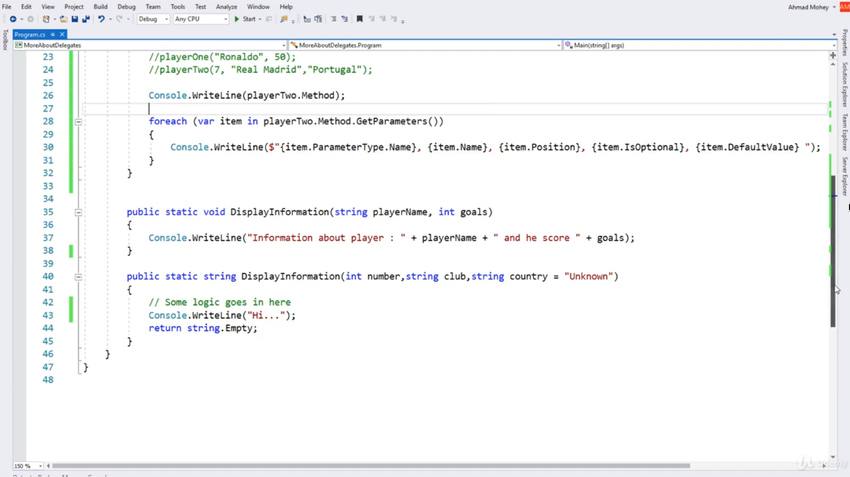This screenshot has width=850, height=477.
Task: Click the account avatar badge
Action: (x=844, y=7)
